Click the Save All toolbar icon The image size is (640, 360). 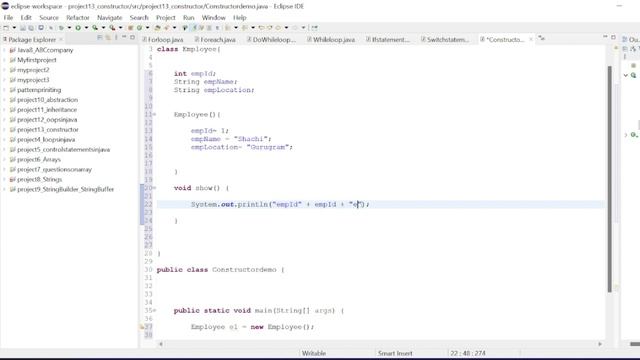[31, 28]
